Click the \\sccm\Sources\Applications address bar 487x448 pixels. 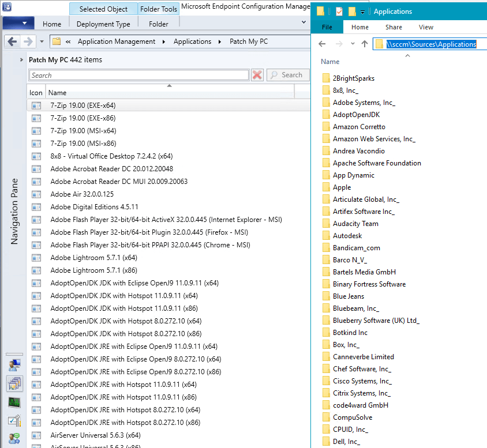tap(431, 44)
